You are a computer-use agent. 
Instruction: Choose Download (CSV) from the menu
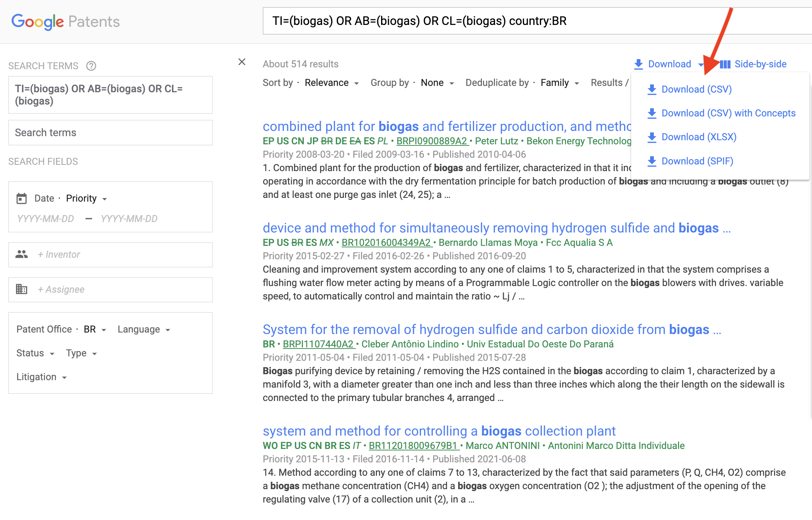coord(697,89)
